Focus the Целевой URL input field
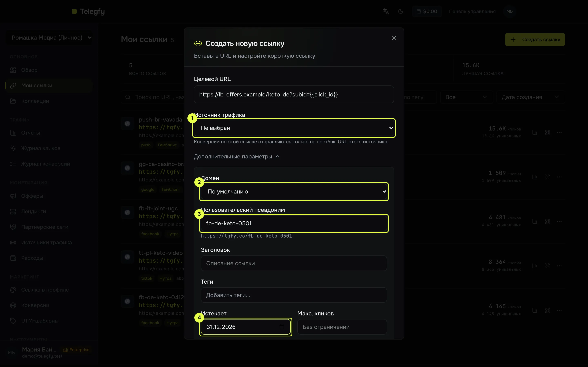The image size is (588, 367). (x=294, y=94)
